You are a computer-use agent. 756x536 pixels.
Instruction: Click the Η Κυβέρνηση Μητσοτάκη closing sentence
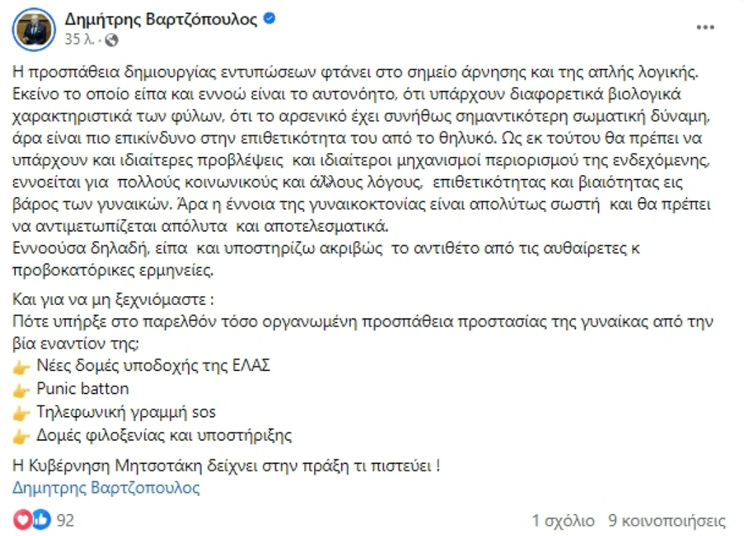(227, 465)
